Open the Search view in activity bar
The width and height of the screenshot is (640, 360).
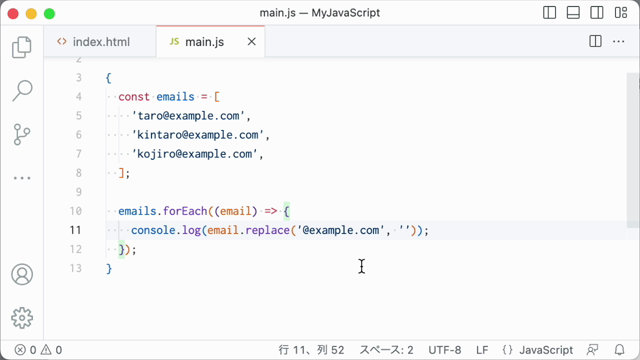(22, 90)
